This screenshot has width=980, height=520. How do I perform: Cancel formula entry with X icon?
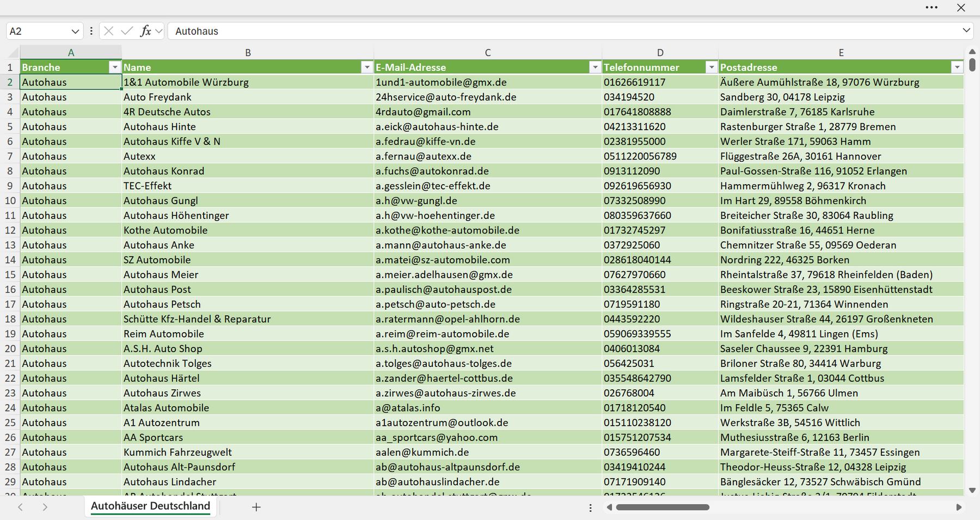pos(109,31)
